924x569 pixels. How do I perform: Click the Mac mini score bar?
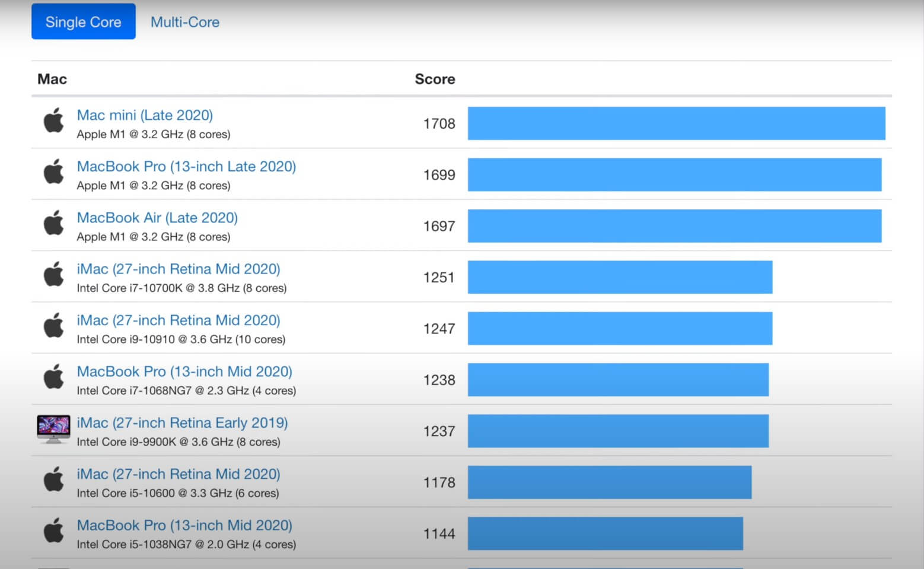point(677,123)
